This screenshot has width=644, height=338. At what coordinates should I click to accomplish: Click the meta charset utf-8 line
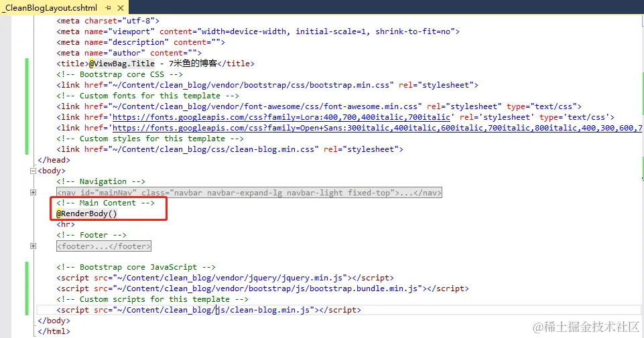[108, 21]
